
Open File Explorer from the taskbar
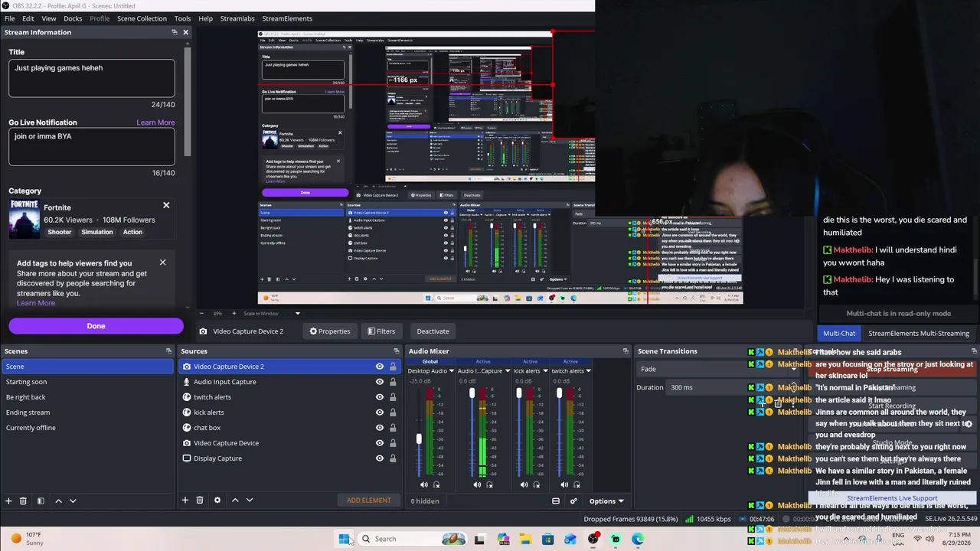click(526, 539)
